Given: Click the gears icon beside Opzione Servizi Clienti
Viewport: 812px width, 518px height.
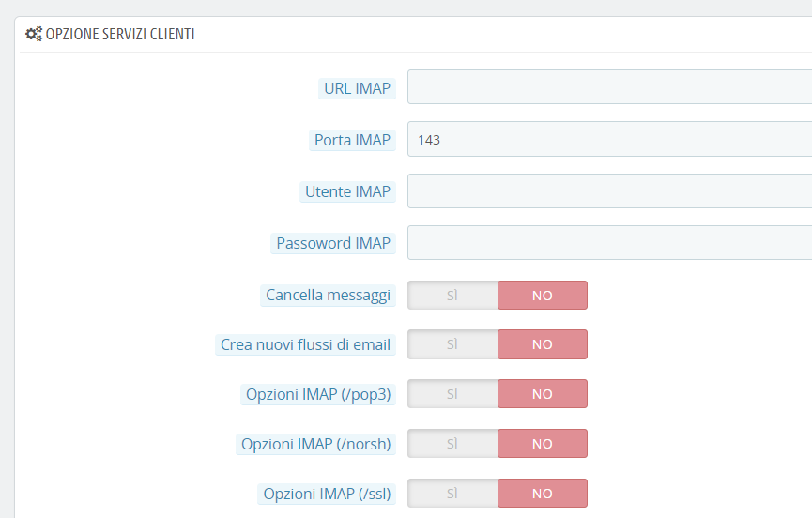Looking at the screenshot, I should click(34, 34).
